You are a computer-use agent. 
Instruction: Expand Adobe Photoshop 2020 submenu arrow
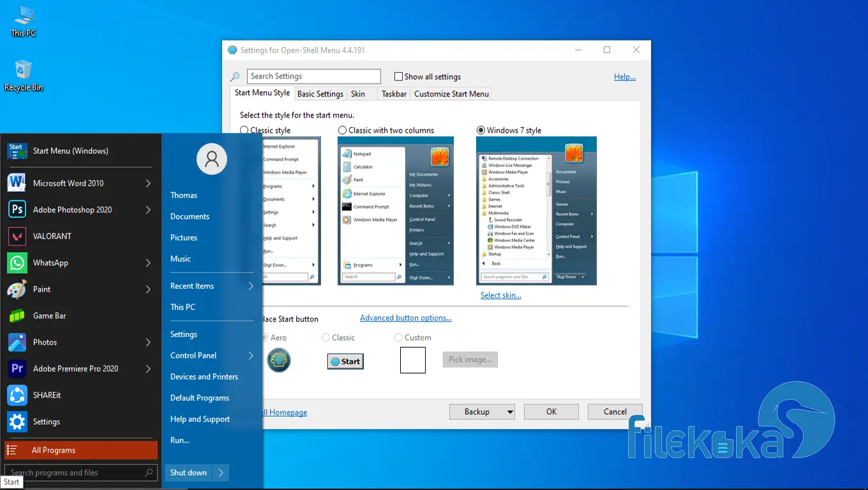click(x=148, y=210)
